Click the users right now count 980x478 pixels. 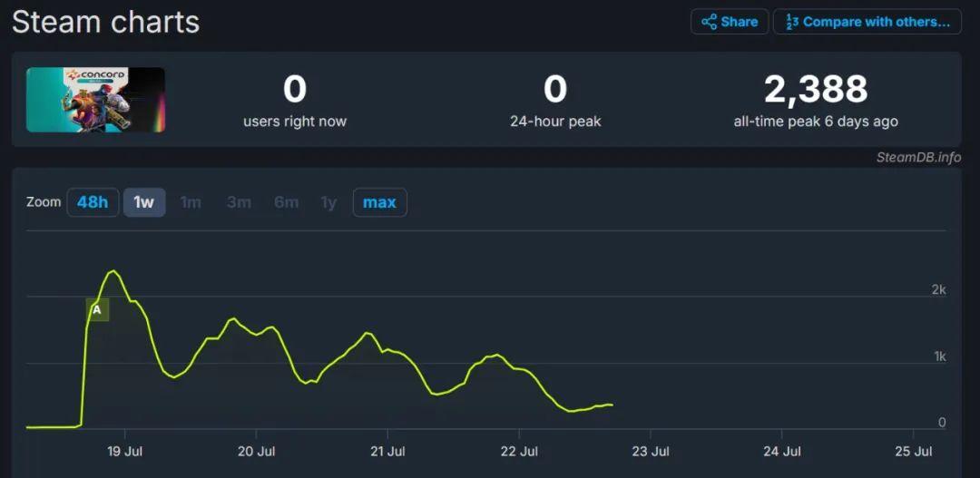pos(295,90)
